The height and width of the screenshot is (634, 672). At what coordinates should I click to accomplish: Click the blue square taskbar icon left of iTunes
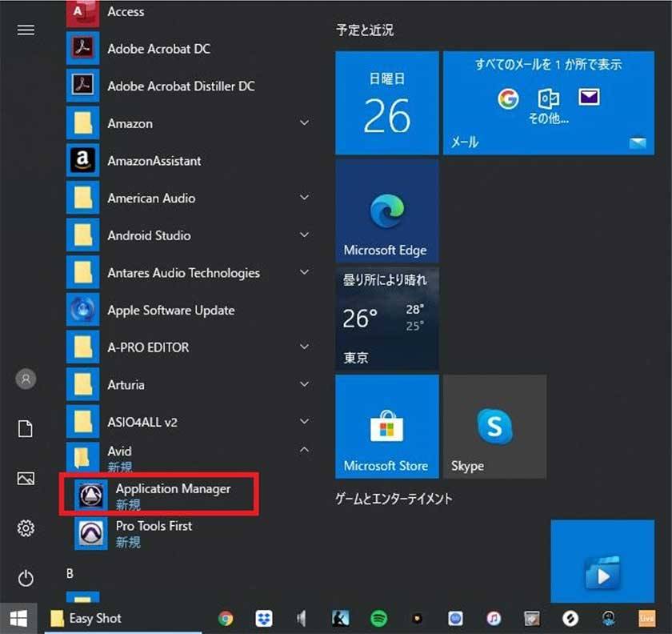[x=455, y=619]
